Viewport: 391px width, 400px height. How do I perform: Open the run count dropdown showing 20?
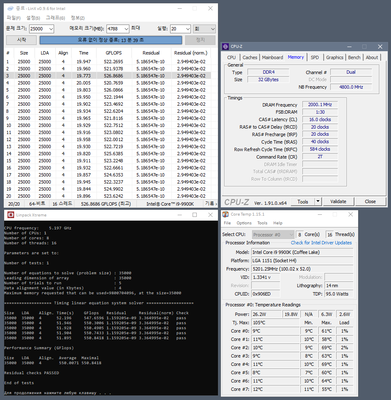click(x=180, y=29)
